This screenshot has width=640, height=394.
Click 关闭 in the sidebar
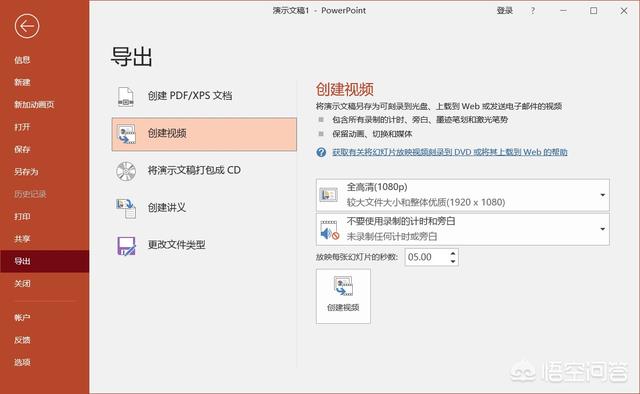pos(22,283)
